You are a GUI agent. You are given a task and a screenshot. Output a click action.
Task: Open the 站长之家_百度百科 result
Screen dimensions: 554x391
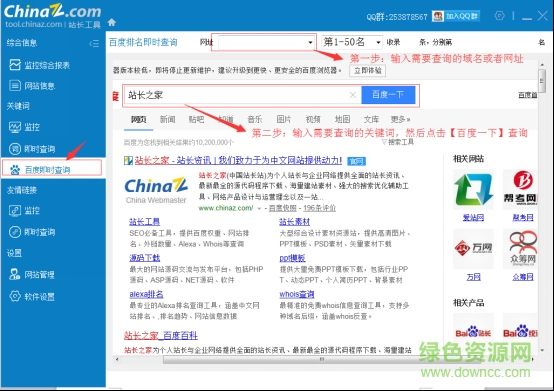coord(161,336)
